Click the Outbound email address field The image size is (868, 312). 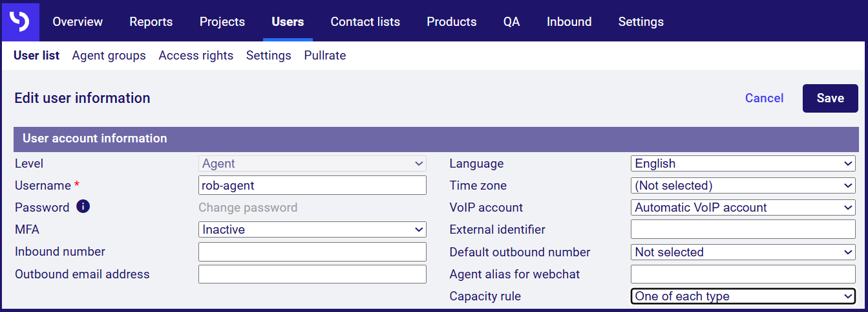coord(312,274)
